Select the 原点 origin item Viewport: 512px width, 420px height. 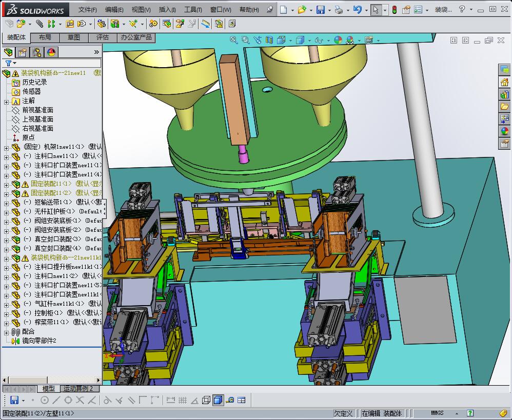point(28,138)
